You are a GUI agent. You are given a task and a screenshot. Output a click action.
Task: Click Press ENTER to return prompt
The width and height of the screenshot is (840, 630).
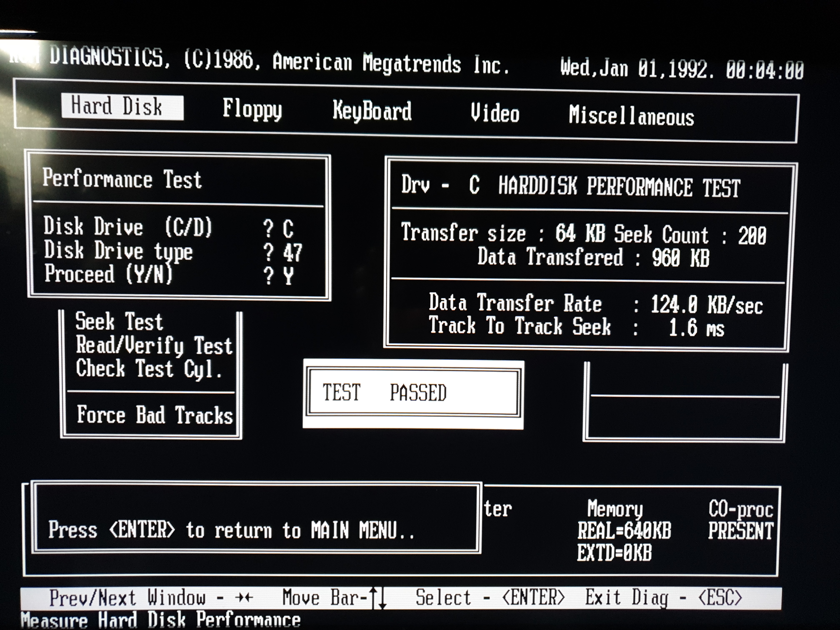pyautogui.click(x=231, y=530)
